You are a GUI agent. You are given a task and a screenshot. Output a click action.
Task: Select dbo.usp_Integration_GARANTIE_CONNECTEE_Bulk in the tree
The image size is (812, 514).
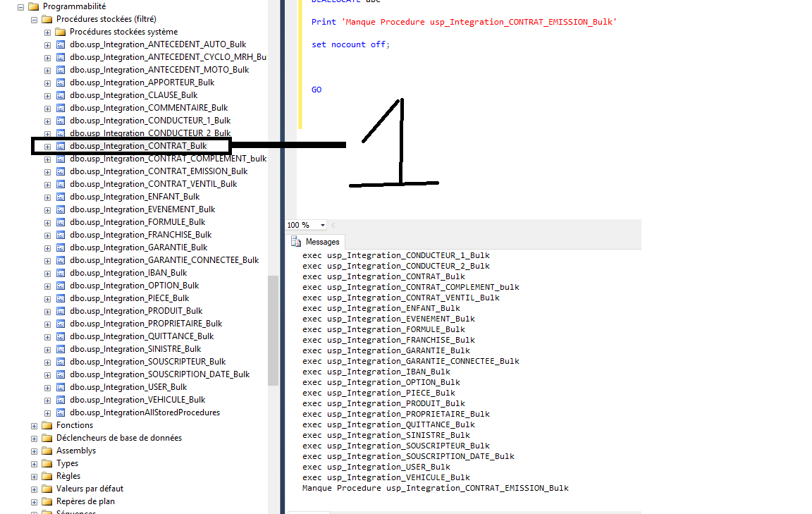click(x=164, y=260)
